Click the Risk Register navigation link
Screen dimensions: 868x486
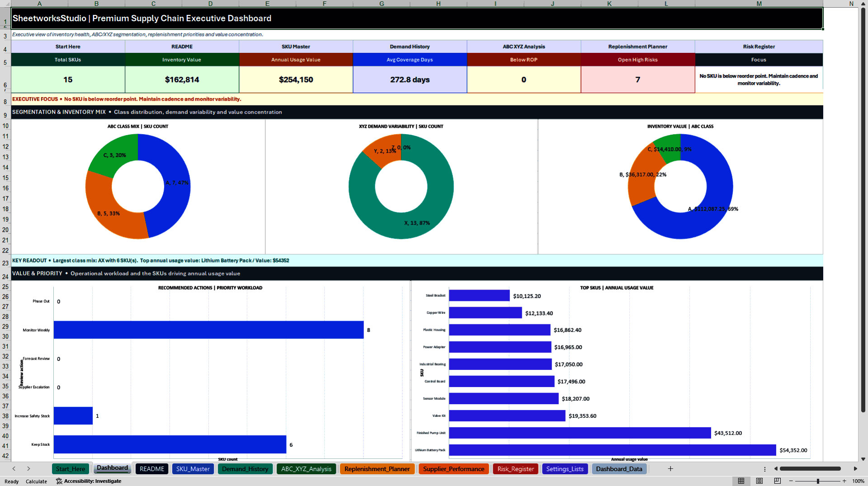click(x=759, y=47)
